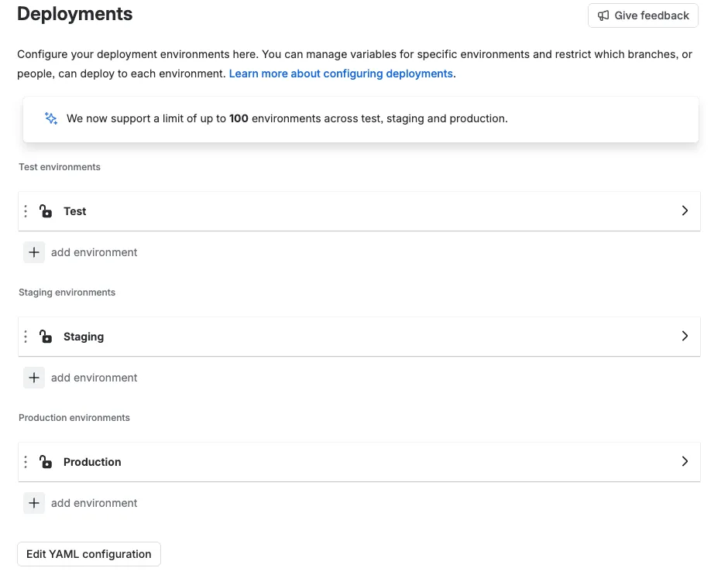Click the plus icon under Test environments
This screenshot has width=728, height=585.
[34, 252]
